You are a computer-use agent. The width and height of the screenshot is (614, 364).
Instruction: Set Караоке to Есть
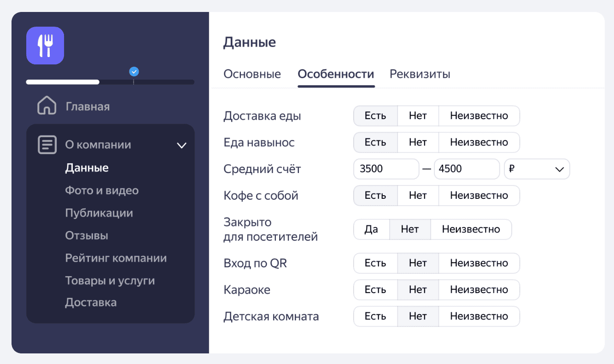pos(375,290)
